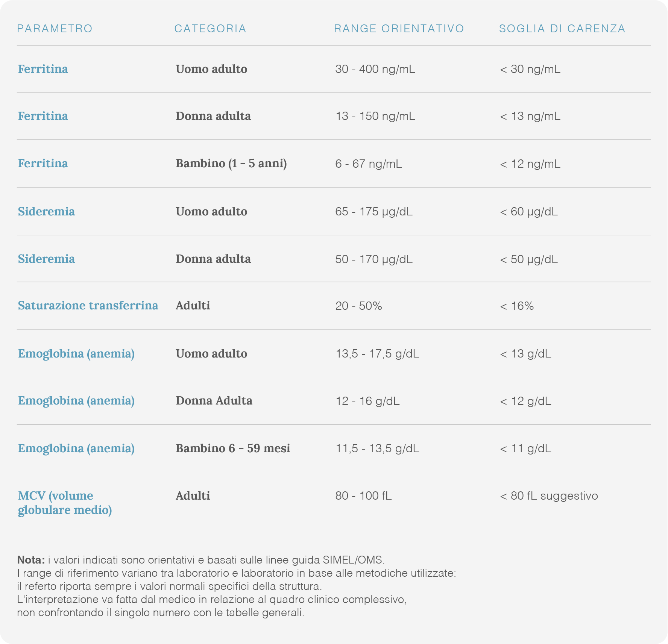
Task: Select the SOGLIA DI CARENZA header
Action: 562,29
